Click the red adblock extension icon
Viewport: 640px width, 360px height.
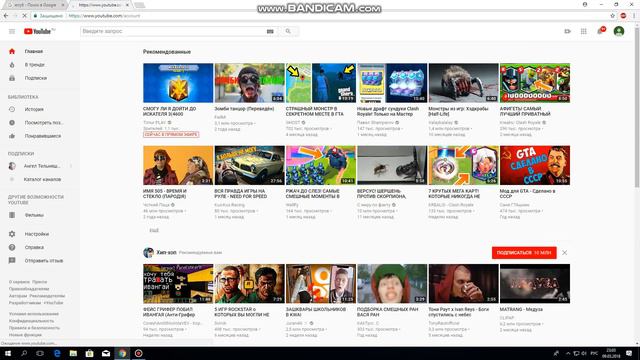pyautogui.click(x=623, y=16)
